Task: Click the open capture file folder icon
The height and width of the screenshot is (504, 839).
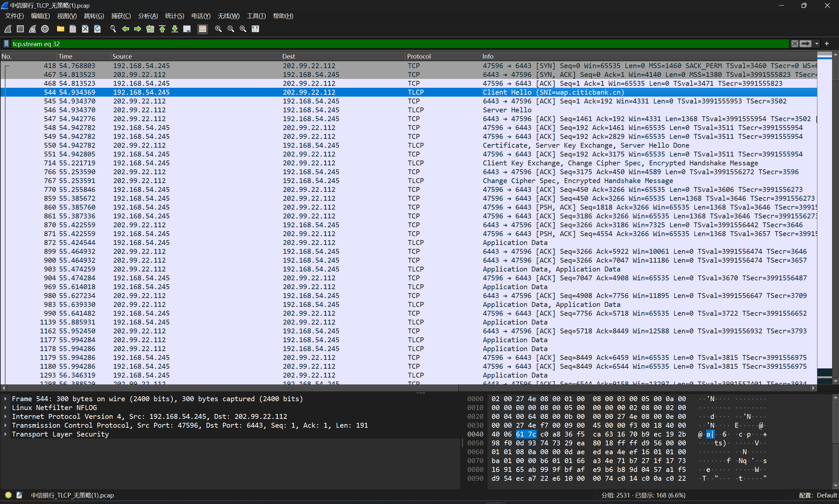Action: pos(61,29)
